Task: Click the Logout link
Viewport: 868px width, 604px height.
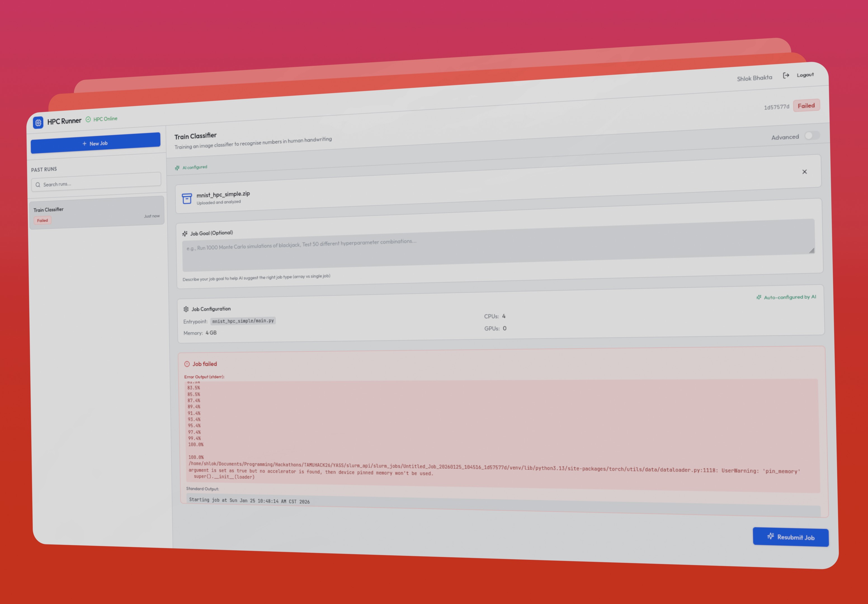Action: coord(805,75)
